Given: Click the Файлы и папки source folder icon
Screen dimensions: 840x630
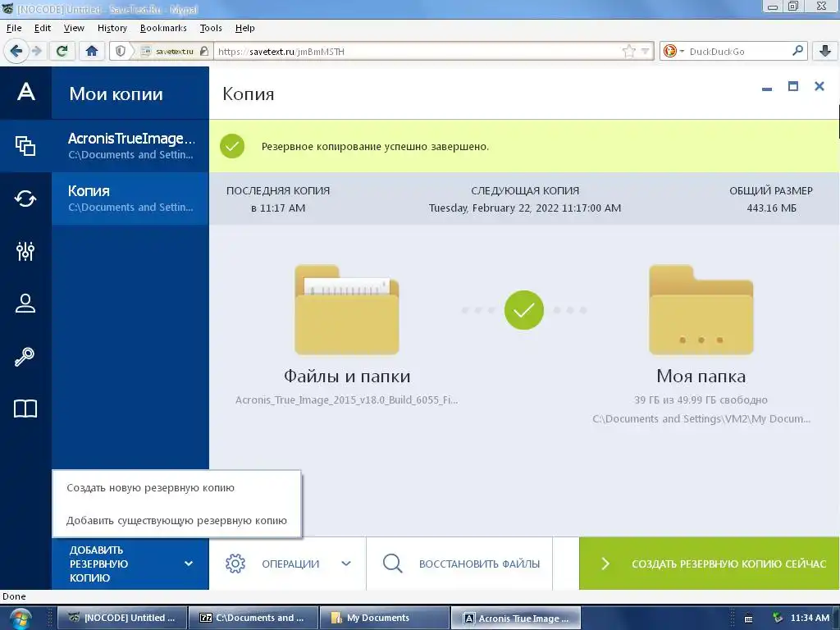Looking at the screenshot, I should [x=347, y=309].
